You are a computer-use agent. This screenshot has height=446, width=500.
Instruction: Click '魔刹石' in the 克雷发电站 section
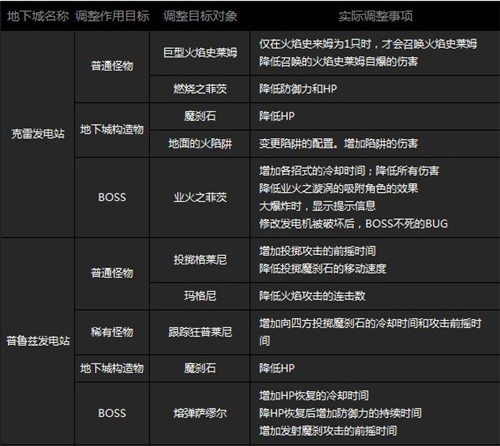200,116
